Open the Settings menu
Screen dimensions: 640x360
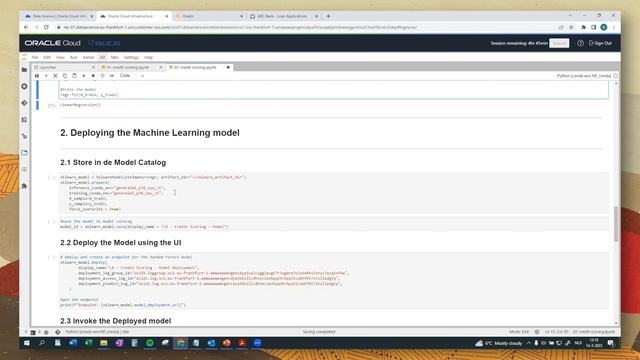click(131, 58)
